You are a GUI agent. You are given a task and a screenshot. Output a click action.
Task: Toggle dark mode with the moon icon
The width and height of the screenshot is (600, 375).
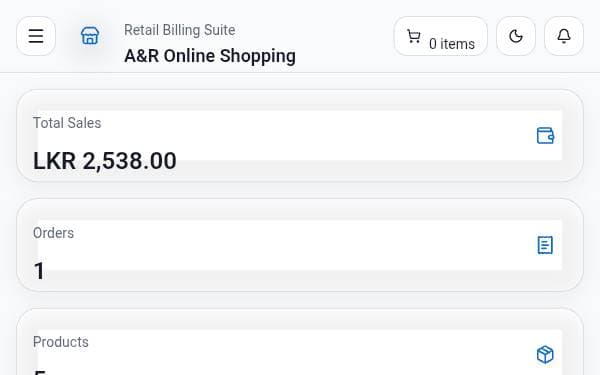(516, 36)
